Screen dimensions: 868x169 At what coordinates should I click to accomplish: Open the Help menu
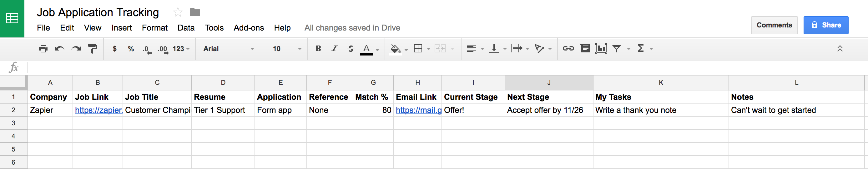[x=282, y=28]
